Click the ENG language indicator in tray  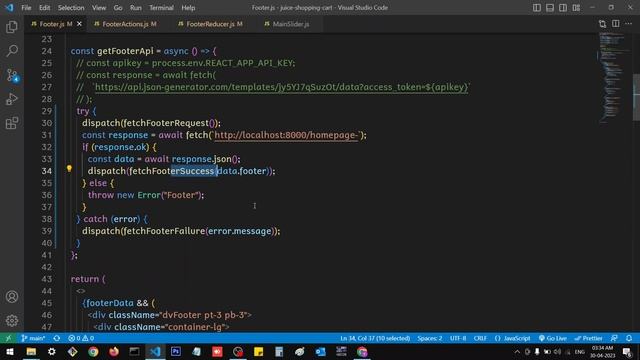580,352
